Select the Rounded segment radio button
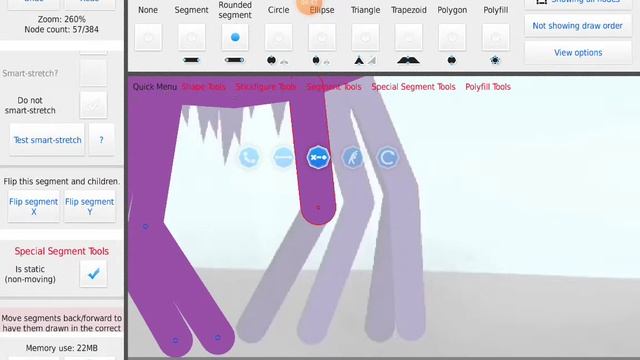 coord(235,37)
